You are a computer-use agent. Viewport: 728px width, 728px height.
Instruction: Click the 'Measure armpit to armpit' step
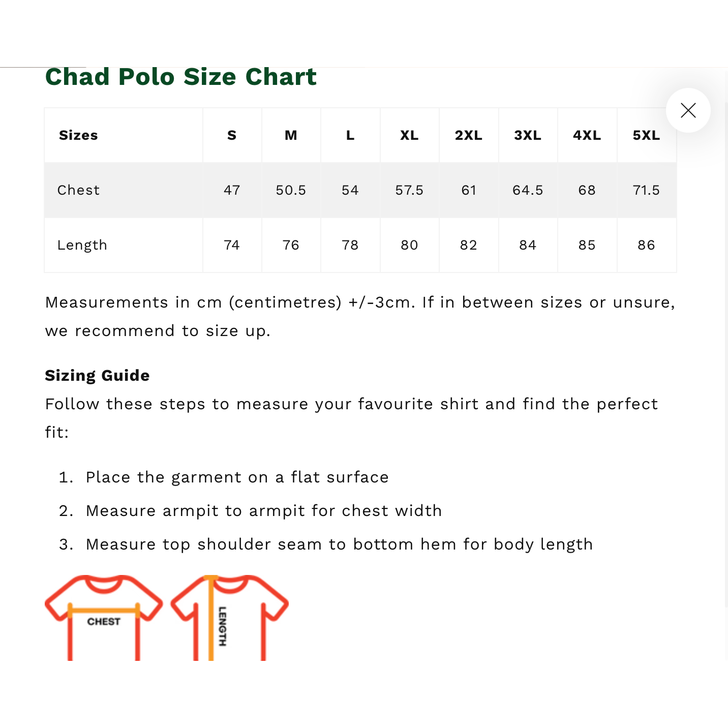pyautogui.click(x=264, y=511)
